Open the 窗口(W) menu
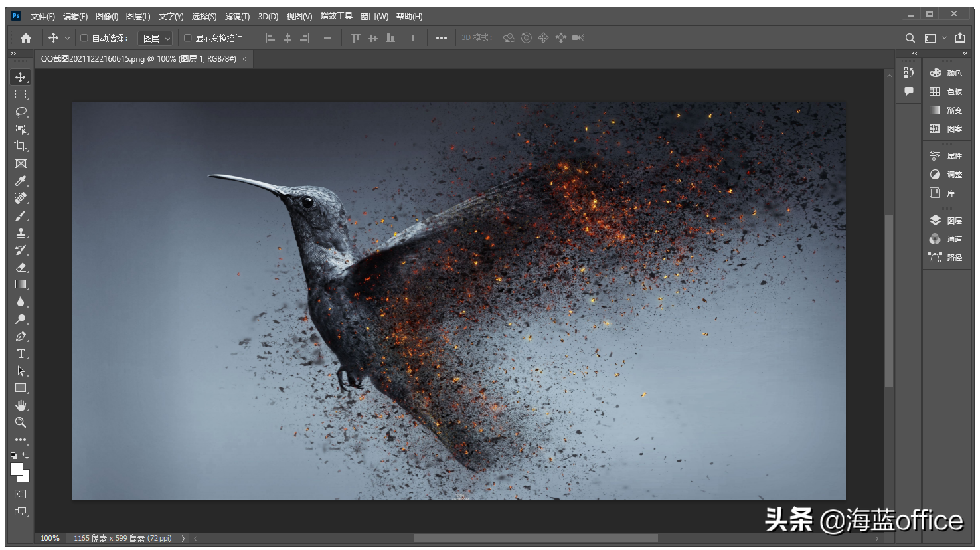The width and height of the screenshot is (980, 550). [x=374, y=17]
